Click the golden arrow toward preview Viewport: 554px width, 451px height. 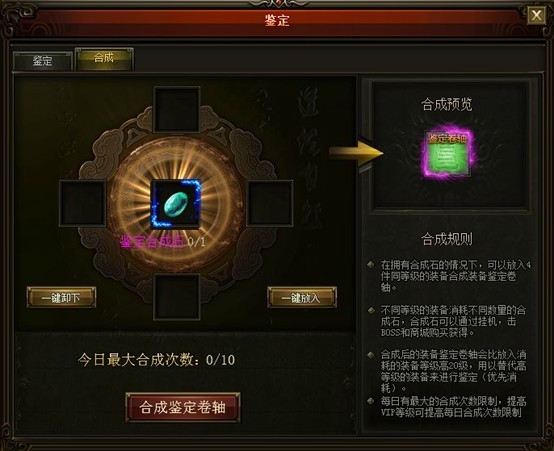356,153
